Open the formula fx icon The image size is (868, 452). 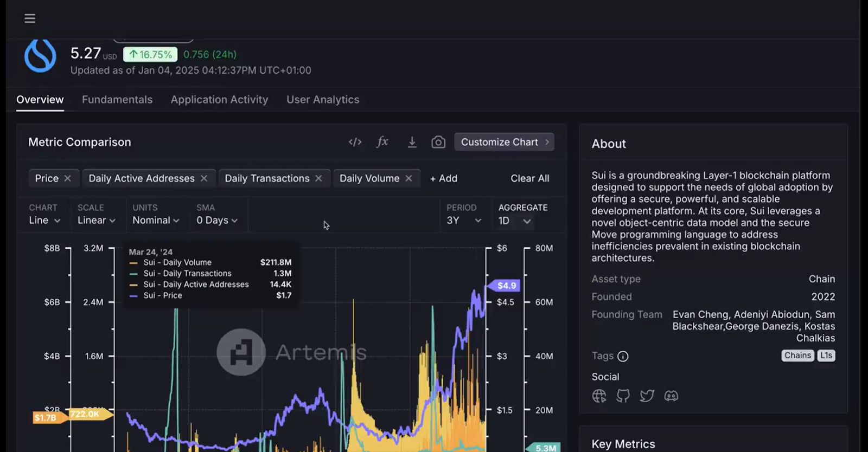pos(382,142)
